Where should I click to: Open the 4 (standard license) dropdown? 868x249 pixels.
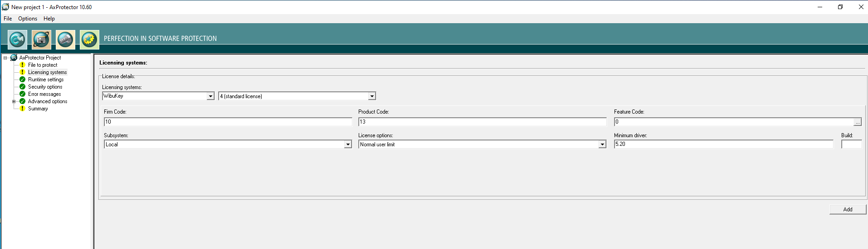[372, 96]
